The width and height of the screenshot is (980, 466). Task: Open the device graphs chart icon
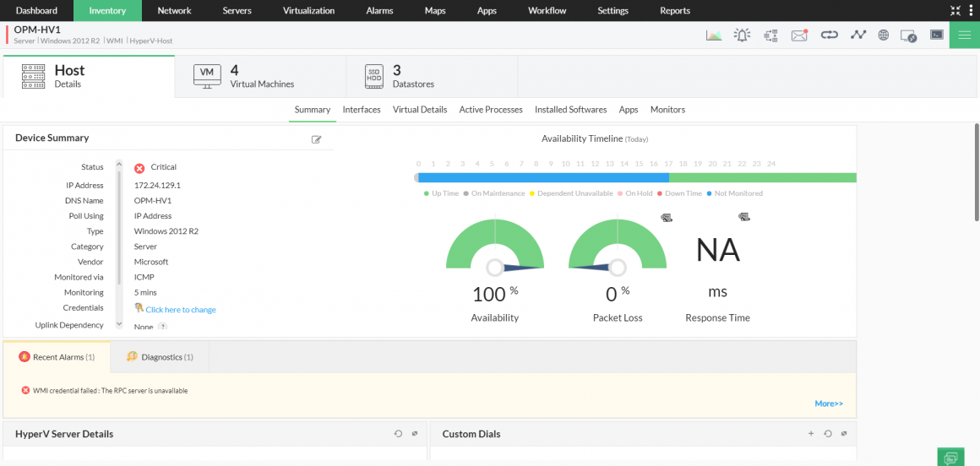(x=714, y=35)
